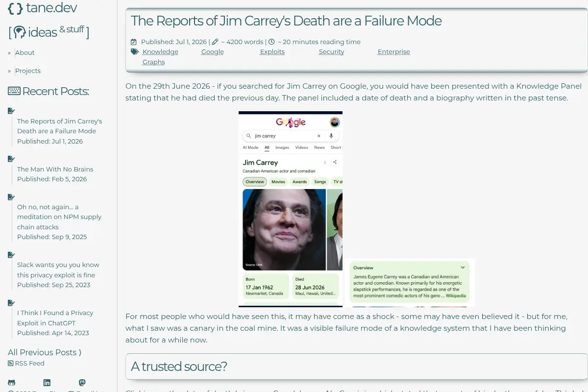588x392 pixels.
Task: Click the RSS Feed icon
Action: pyautogui.click(x=11, y=364)
